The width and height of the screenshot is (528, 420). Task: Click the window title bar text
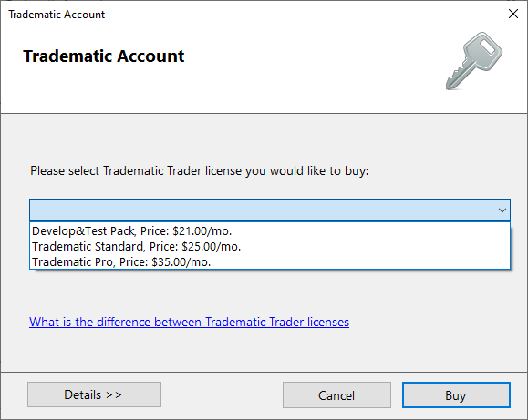(x=57, y=15)
